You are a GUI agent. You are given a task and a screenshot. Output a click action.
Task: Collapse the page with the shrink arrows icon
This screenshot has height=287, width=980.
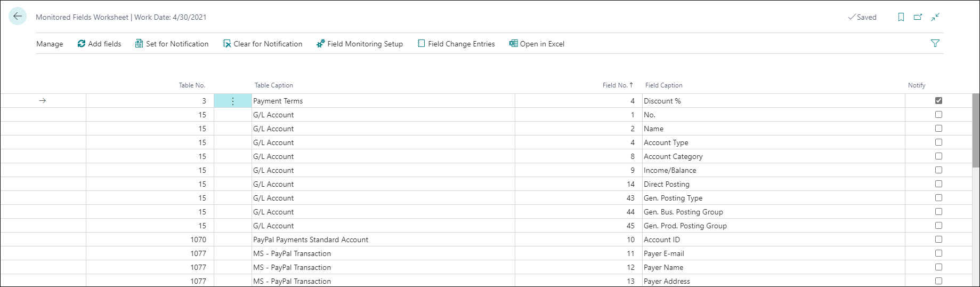coord(935,17)
